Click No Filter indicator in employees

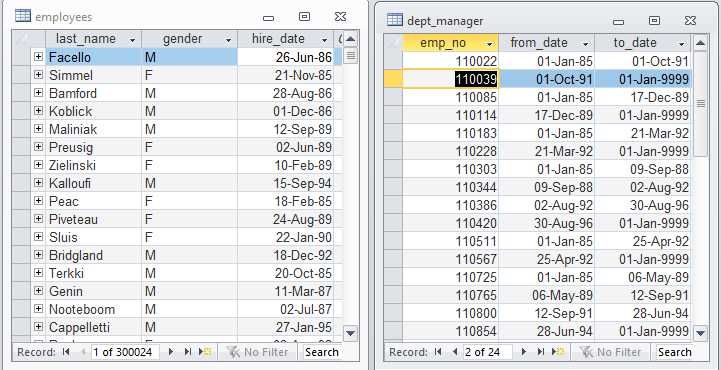(258, 352)
